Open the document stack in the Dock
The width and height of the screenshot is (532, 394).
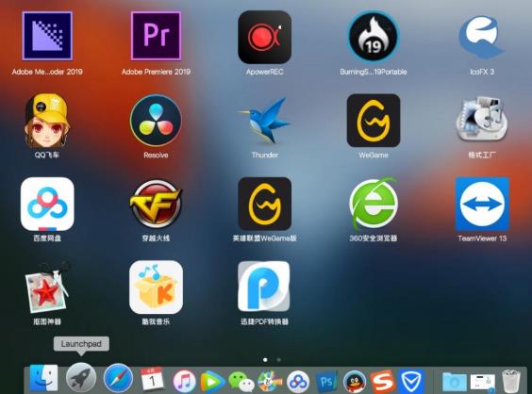[x=482, y=382]
